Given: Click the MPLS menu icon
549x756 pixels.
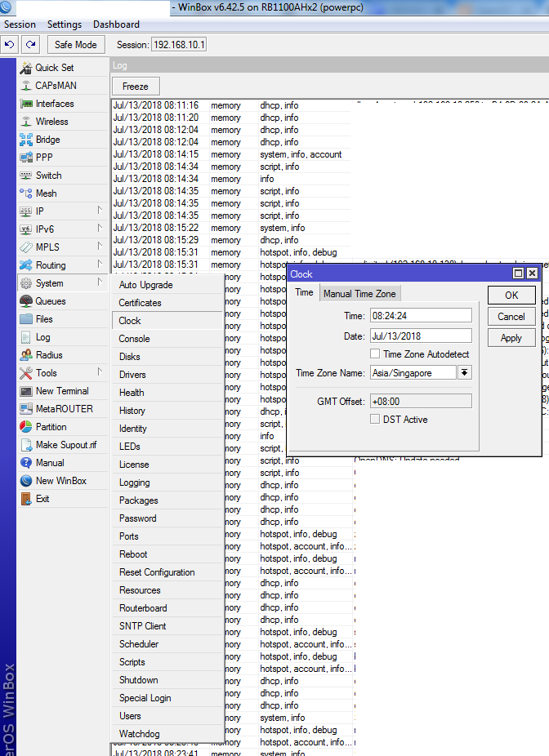Looking at the screenshot, I should coord(25,247).
